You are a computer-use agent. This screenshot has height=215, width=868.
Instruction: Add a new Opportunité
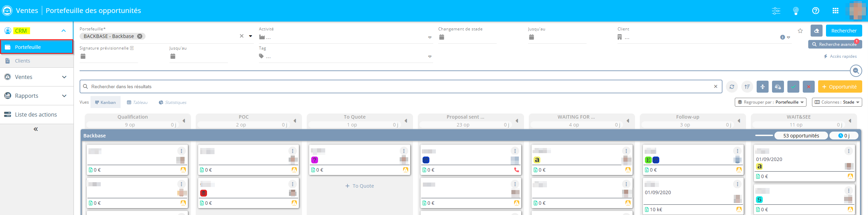click(x=840, y=87)
